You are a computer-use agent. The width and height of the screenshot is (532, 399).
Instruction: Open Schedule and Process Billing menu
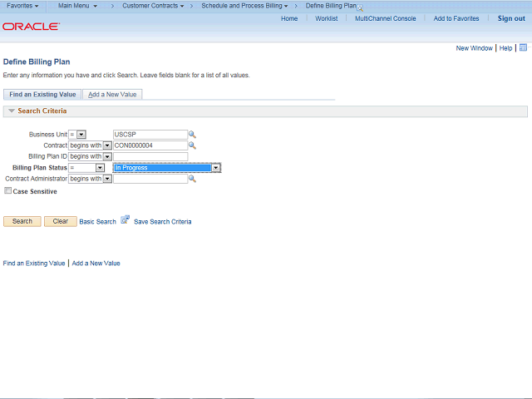[244, 6]
